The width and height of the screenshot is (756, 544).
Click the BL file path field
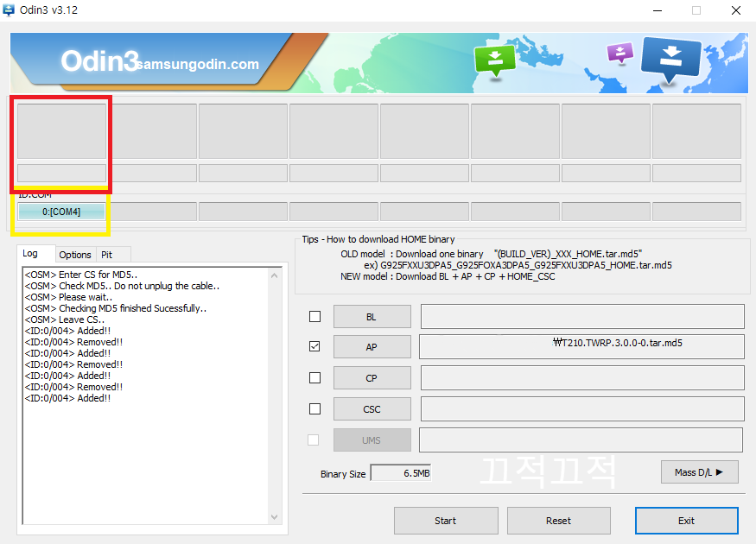coord(582,317)
